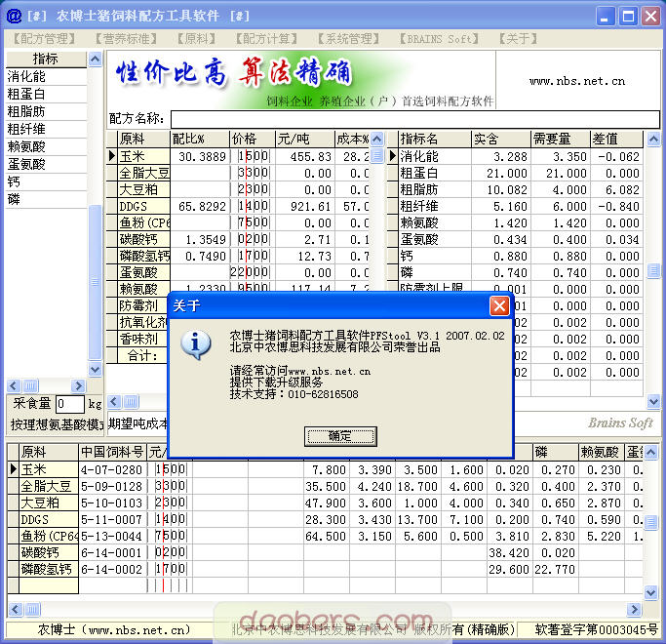Open the 关于 menu
The width and height of the screenshot is (666, 644).
click(x=518, y=39)
